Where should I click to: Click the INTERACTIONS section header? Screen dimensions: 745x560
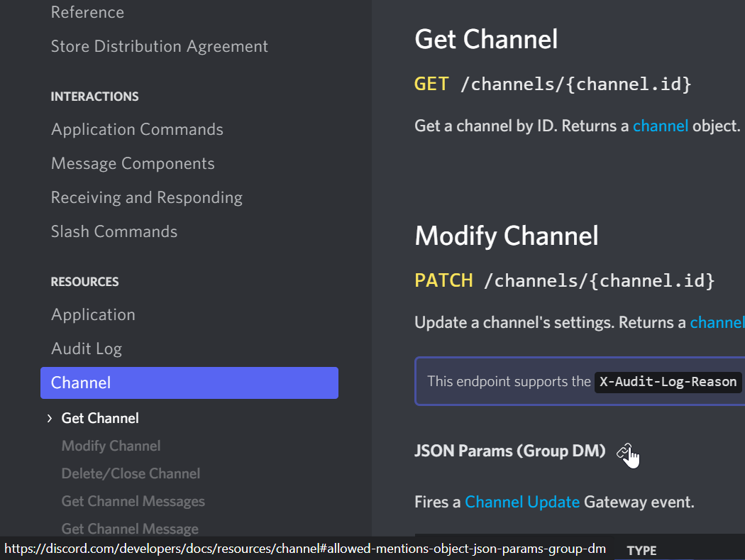(94, 97)
